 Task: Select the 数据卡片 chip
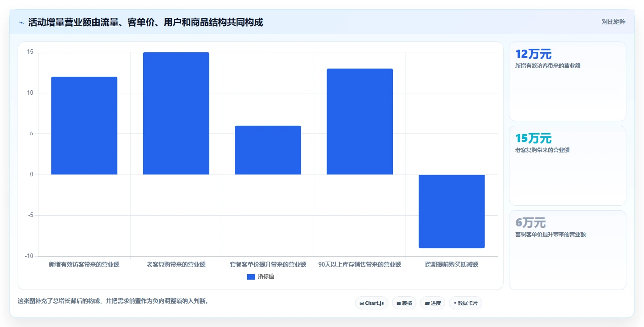[x=466, y=303]
